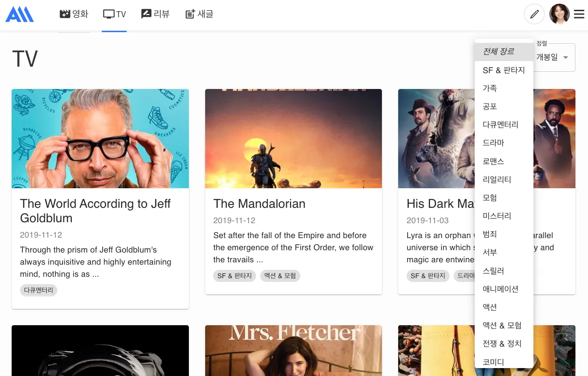Choose 모험 genre option

(504, 198)
